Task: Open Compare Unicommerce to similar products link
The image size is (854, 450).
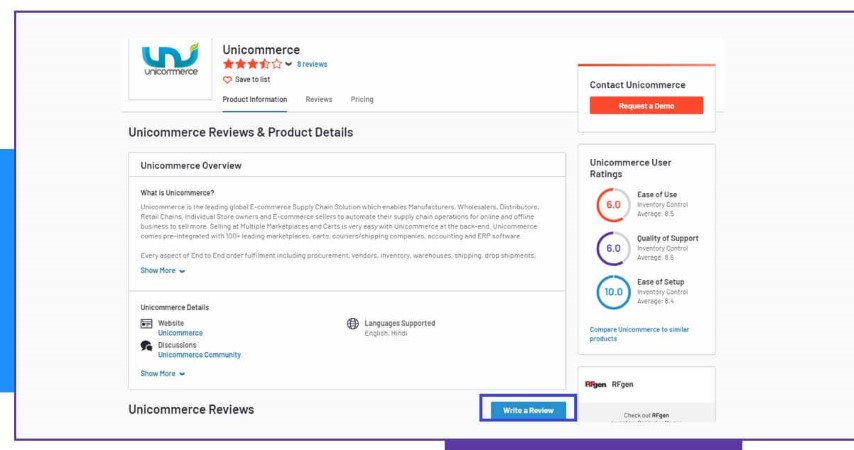Action: pos(639,334)
